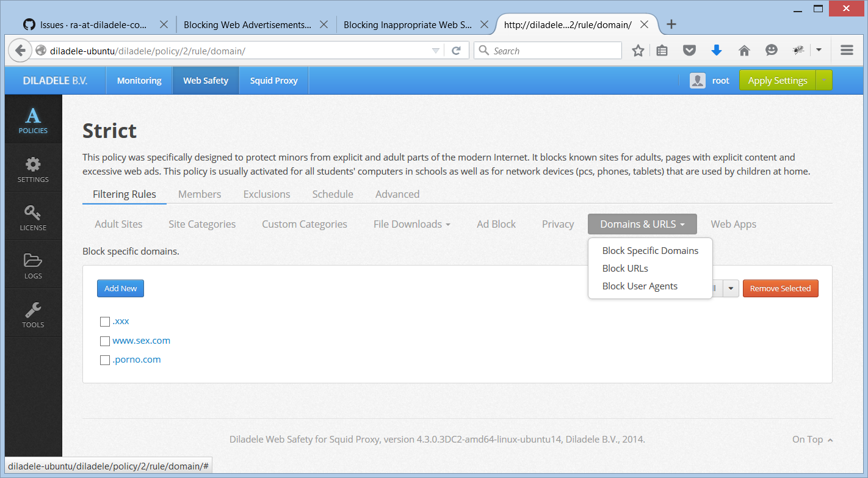Open the www.sex.com domain link
The height and width of the screenshot is (478, 868).
[x=141, y=341]
